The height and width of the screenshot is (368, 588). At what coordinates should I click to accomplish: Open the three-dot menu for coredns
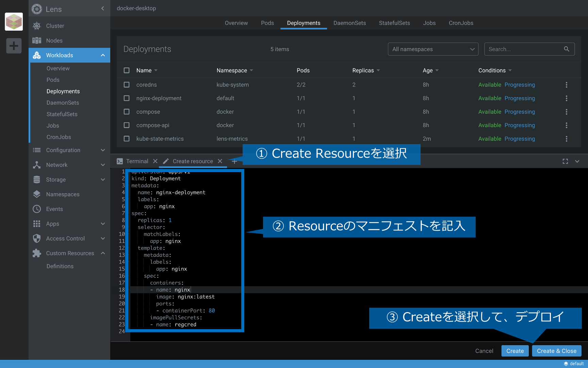point(566,85)
